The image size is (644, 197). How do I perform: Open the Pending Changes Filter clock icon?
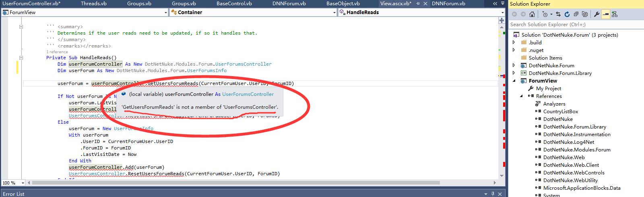(545, 14)
